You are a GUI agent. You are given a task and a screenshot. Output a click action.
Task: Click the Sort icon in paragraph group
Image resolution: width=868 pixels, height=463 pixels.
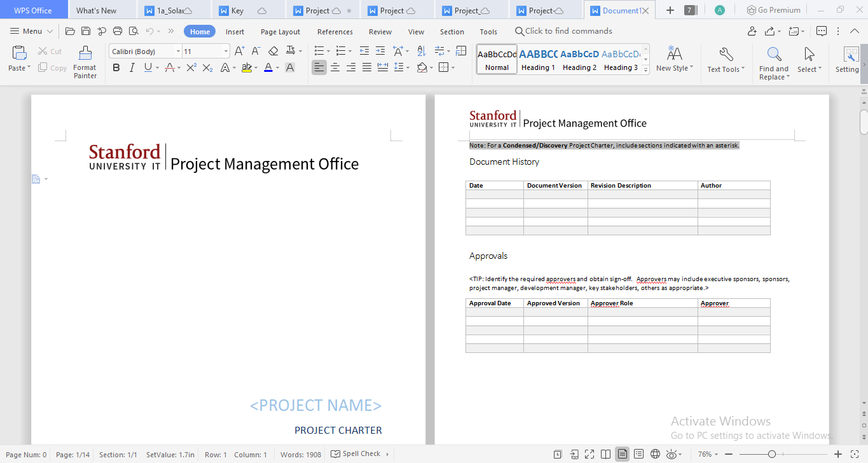coord(421,51)
